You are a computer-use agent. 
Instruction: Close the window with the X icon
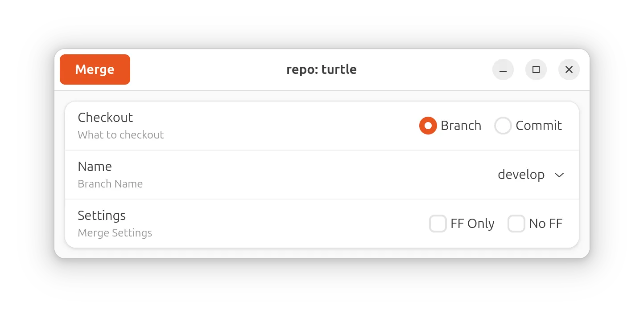[x=569, y=69]
